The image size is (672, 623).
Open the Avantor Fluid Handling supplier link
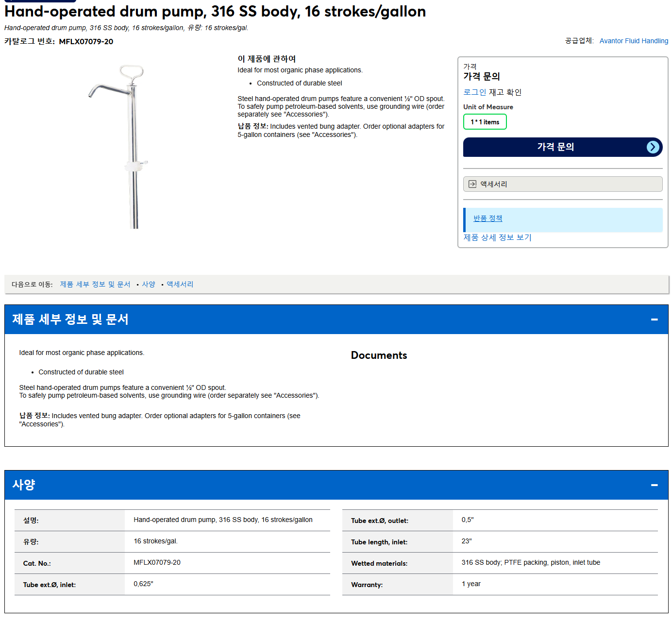634,41
